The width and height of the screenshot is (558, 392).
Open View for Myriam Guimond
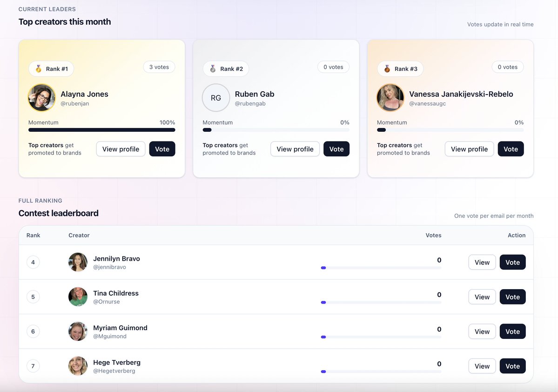(x=482, y=331)
